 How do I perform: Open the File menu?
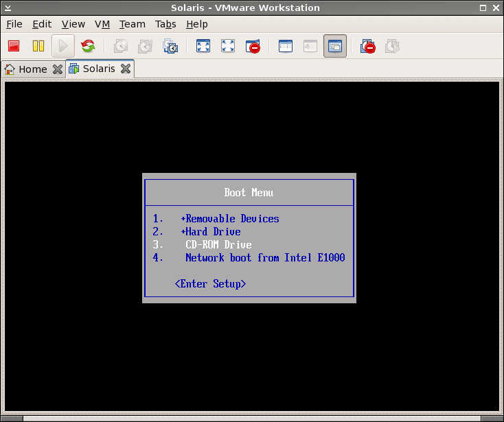(x=14, y=24)
